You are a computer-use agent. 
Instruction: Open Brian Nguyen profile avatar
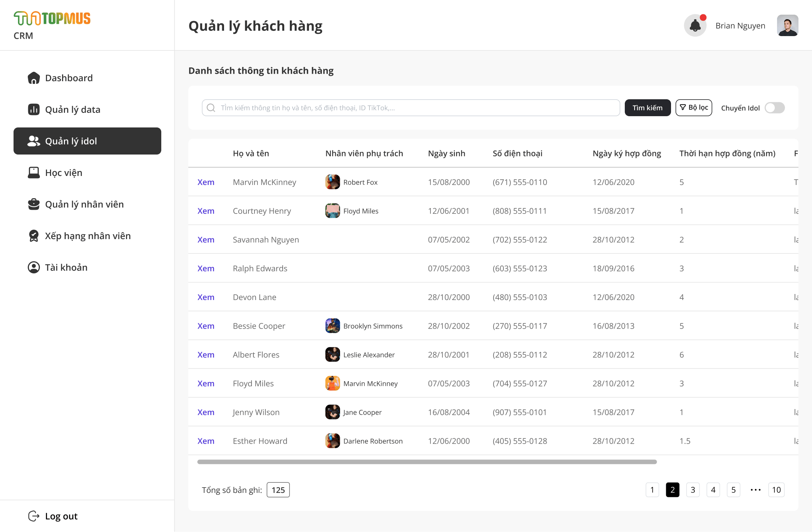click(x=787, y=26)
